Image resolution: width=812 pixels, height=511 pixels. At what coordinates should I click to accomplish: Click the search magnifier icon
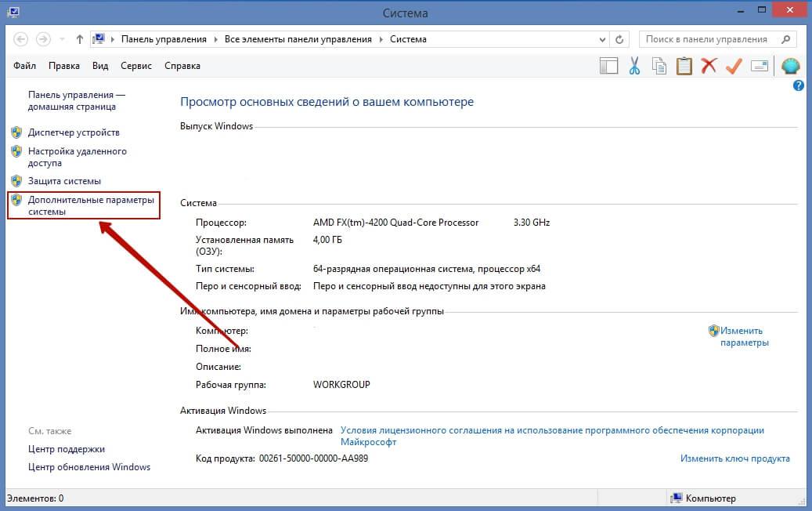pos(786,39)
